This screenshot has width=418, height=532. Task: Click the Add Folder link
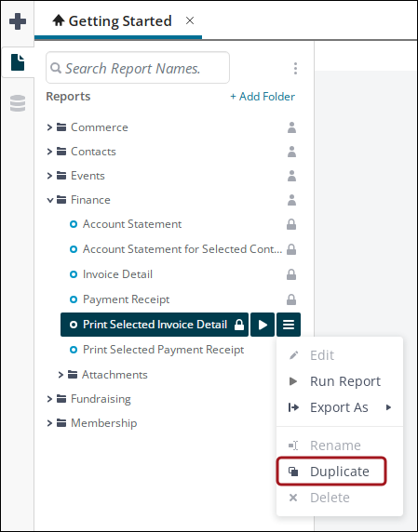click(263, 97)
